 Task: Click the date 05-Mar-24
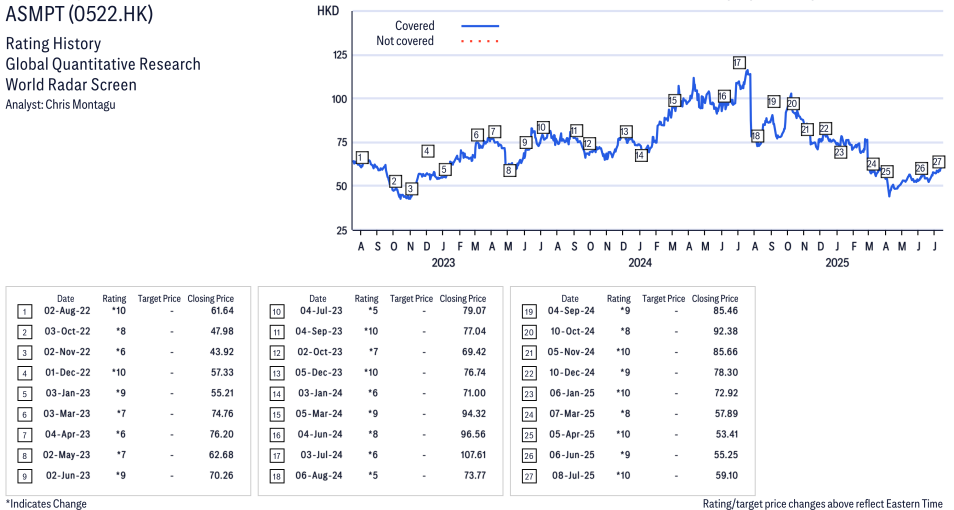(319, 414)
